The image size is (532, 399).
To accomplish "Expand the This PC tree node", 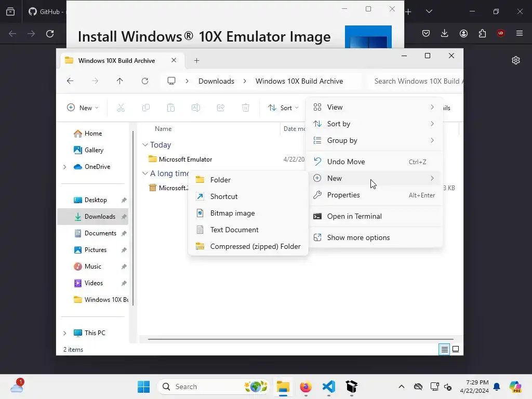I will pos(65,333).
